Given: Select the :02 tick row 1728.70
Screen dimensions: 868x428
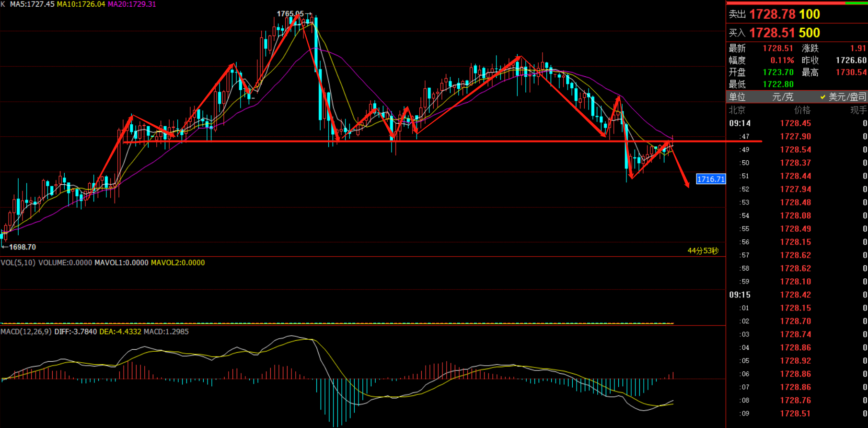Looking at the screenshot, I should click(798, 321).
